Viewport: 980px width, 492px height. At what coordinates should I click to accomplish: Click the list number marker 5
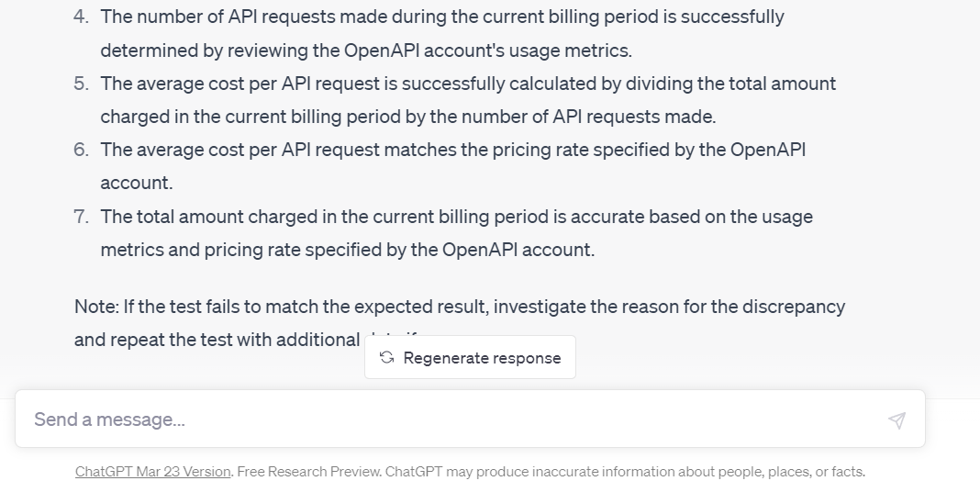[x=81, y=84]
